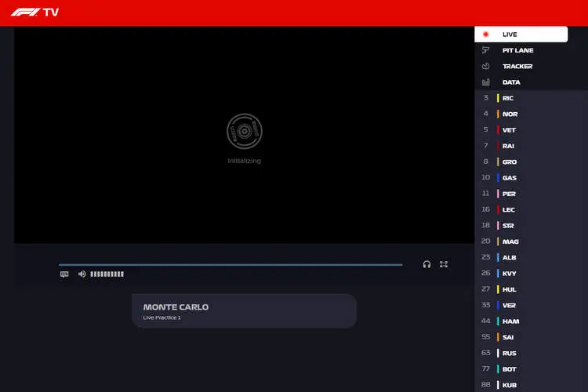Watch MAG onboard feed
Screen dimensions: 588x392
click(x=531, y=241)
